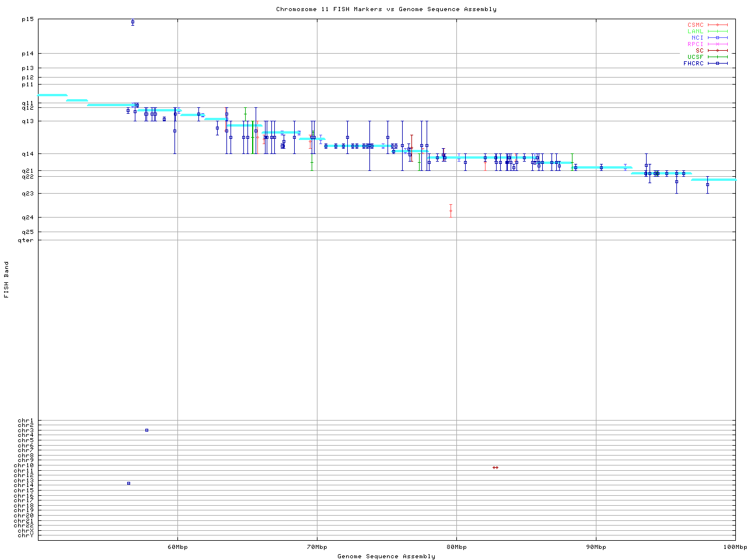Click the FISH Band y-axis title
Viewport: 747px width, 560px height.
6,279
